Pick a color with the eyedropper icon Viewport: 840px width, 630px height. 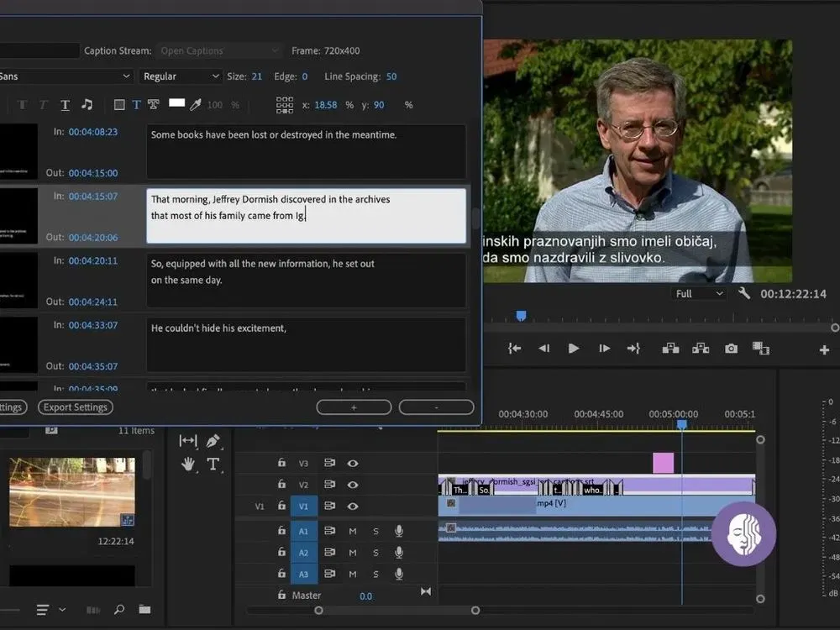196,104
